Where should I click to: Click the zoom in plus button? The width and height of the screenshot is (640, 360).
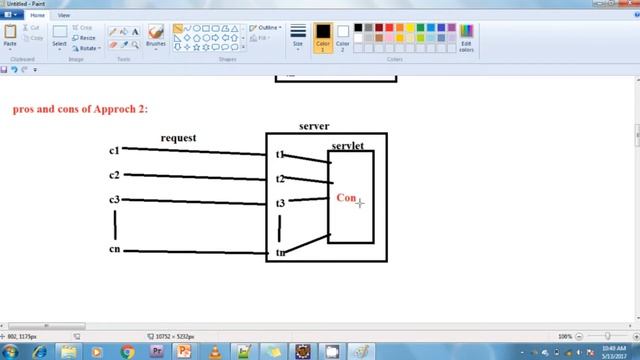pyautogui.click(x=636, y=337)
